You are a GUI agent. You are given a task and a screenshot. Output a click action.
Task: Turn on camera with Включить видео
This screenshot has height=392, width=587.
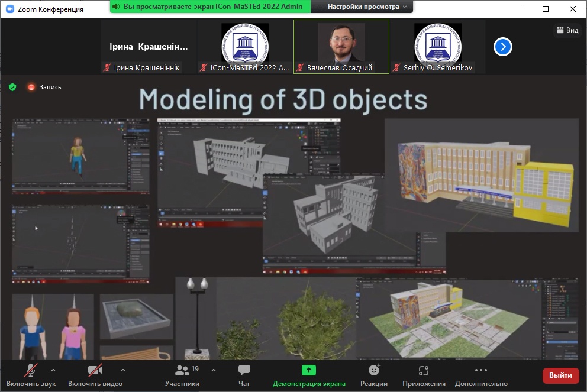click(95, 371)
